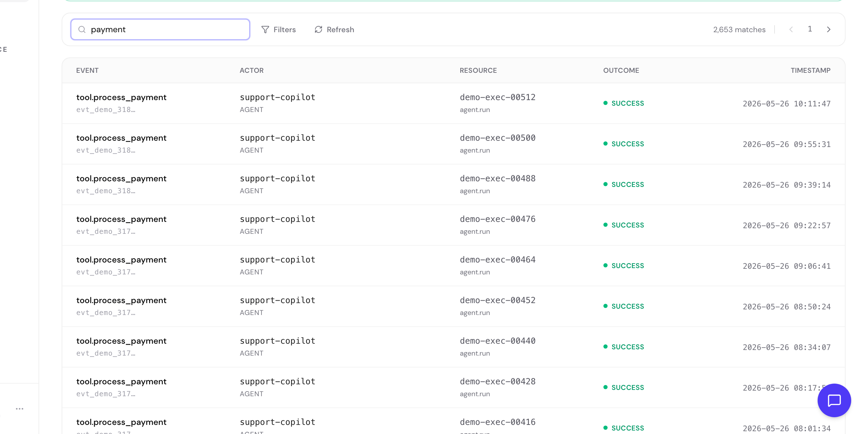
Task: Click AGENT label in the demo-exec-00452 row
Action: 252,313
